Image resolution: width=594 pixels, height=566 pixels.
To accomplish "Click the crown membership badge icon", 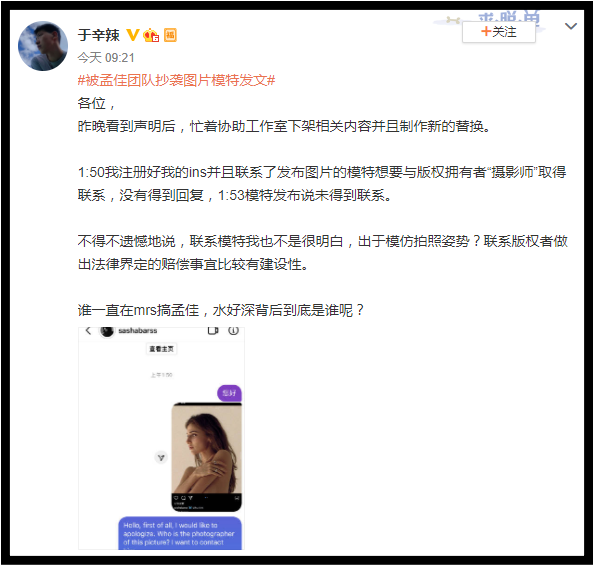I will 151,35.
